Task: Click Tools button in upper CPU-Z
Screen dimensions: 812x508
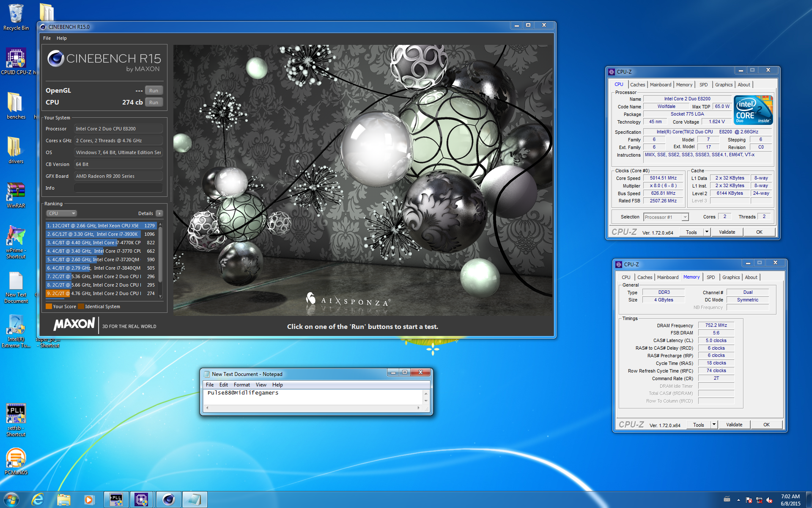Action: pyautogui.click(x=691, y=232)
